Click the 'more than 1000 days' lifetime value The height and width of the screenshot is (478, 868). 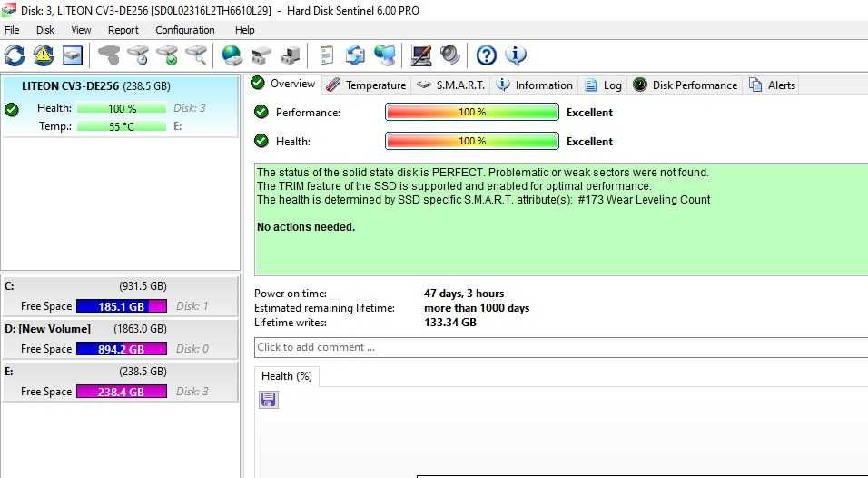tap(477, 308)
